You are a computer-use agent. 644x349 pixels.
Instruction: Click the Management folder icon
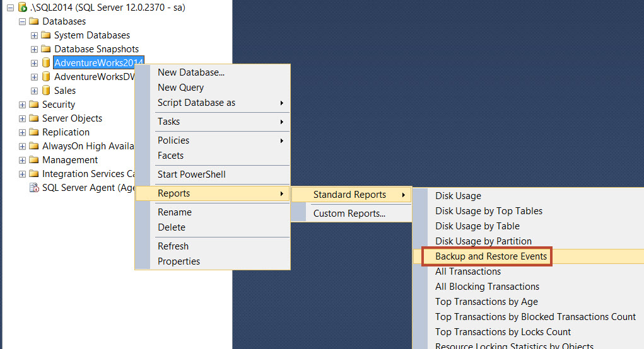pos(34,159)
